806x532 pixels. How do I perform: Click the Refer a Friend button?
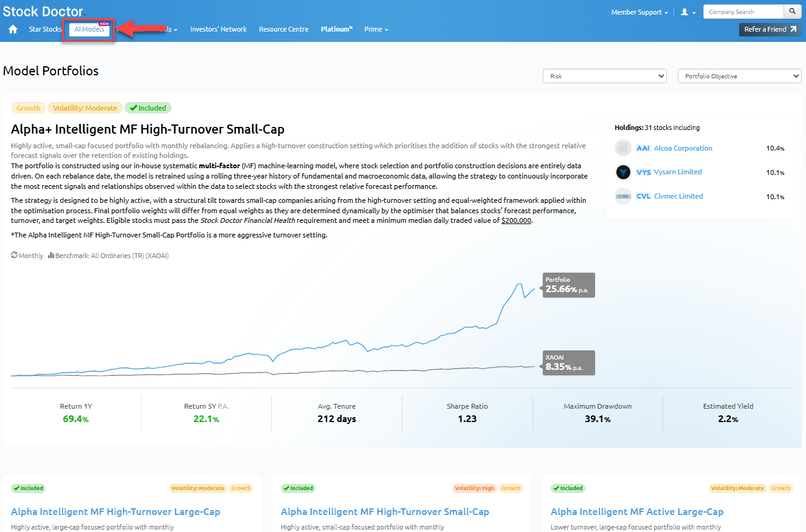770,29
